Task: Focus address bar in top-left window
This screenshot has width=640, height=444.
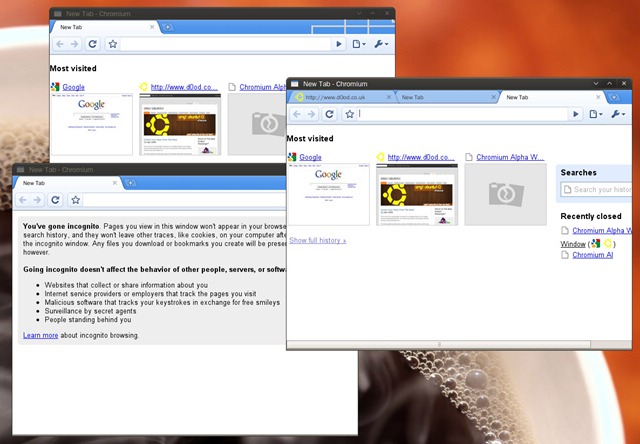Action: click(x=226, y=44)
